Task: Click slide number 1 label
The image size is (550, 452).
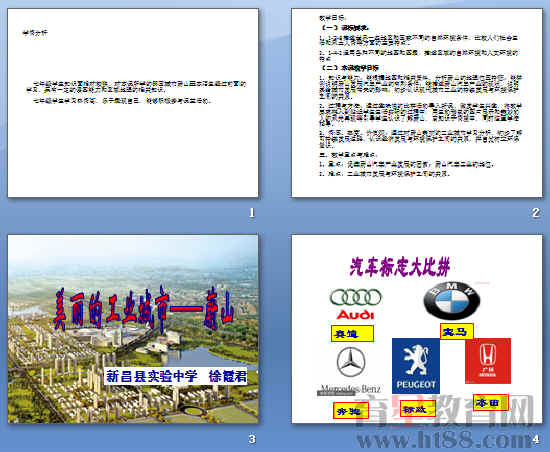Action: [x=252, y=212]
